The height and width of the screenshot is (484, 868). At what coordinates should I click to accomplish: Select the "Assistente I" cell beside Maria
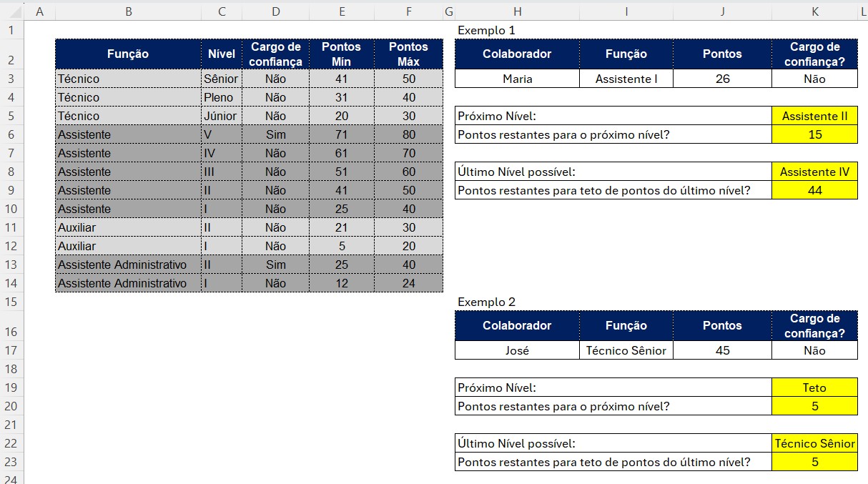coord(626,79)
